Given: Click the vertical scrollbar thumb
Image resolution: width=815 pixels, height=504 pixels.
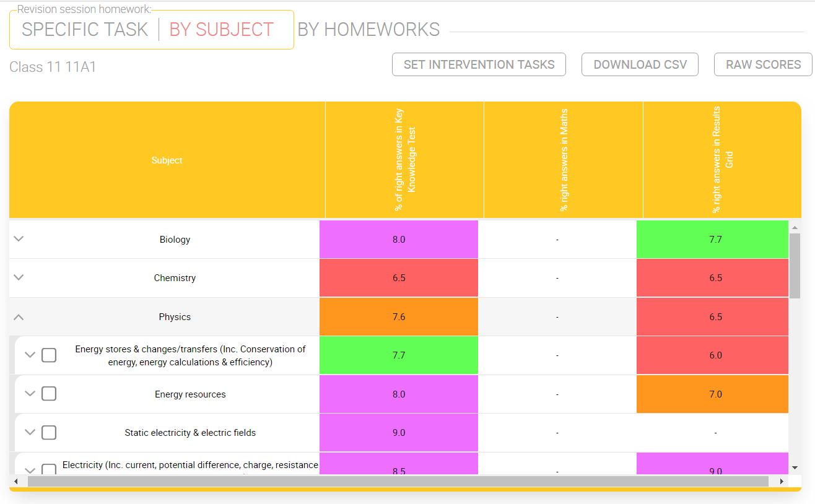Looking at the screenshot, I should (x=795, y=265).
